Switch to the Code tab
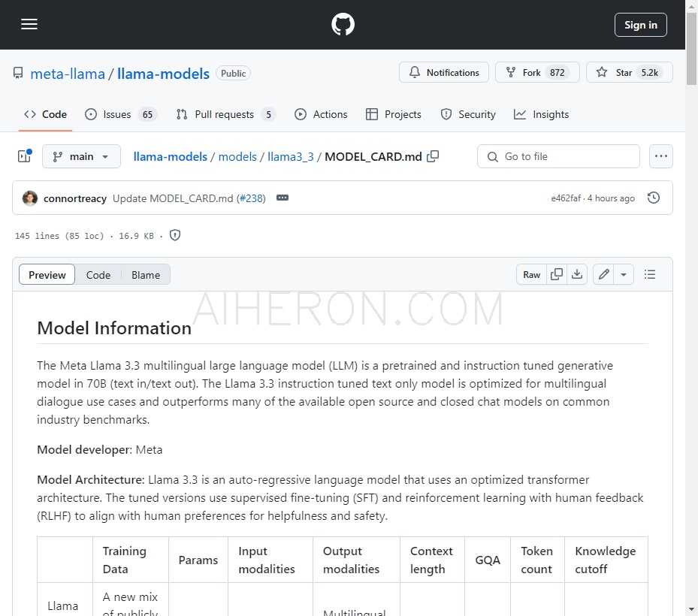This screenshot has width=698, height=616. click(x=45, y=114)
